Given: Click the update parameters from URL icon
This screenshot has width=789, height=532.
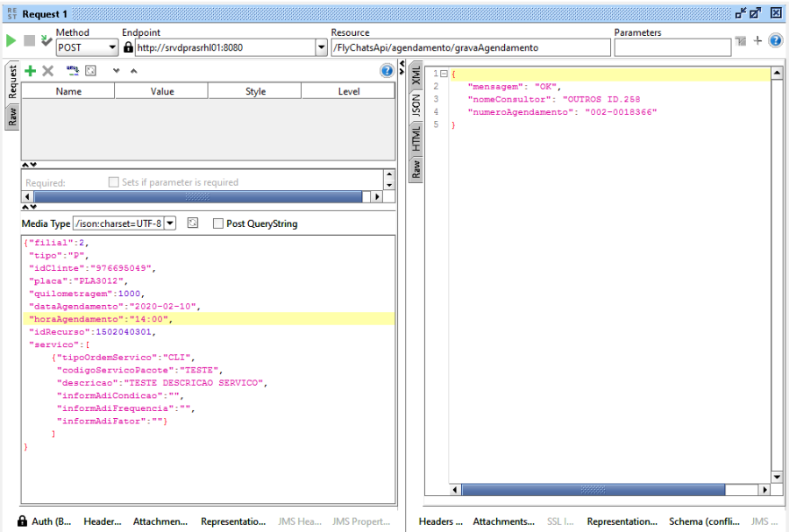Looking at the screenshot, I should [x=73, y=71].
